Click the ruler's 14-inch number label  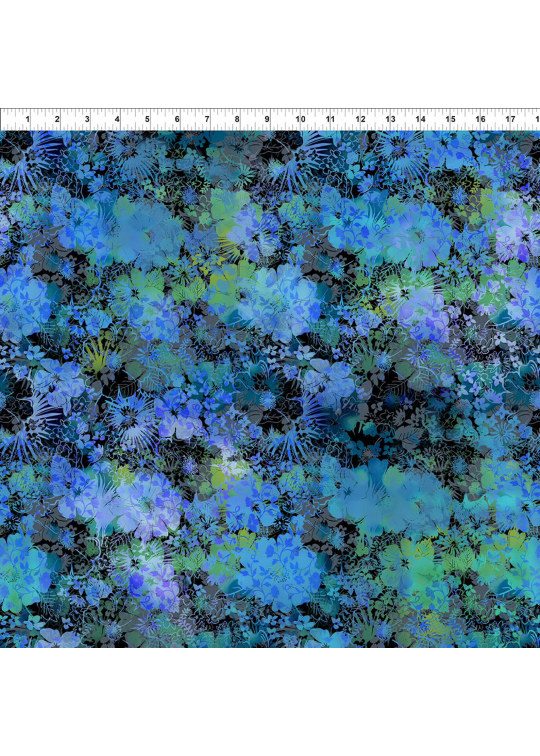[420, 119]
